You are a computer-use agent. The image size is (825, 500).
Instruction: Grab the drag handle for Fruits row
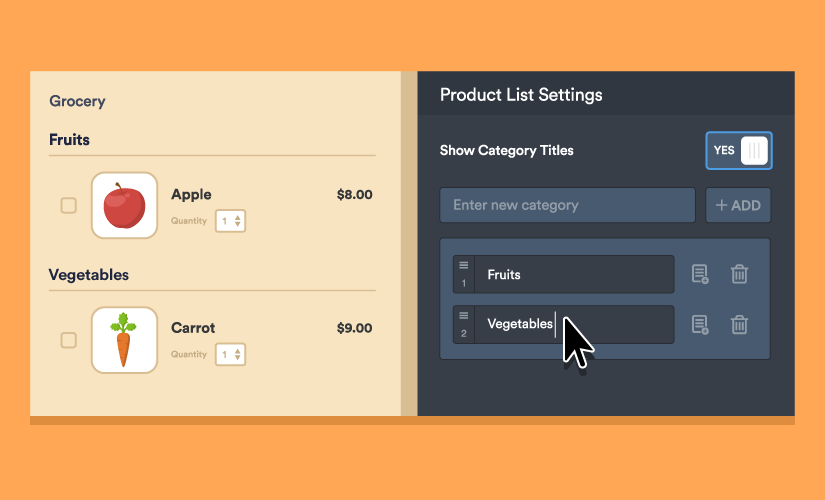[x=463, y=274]
